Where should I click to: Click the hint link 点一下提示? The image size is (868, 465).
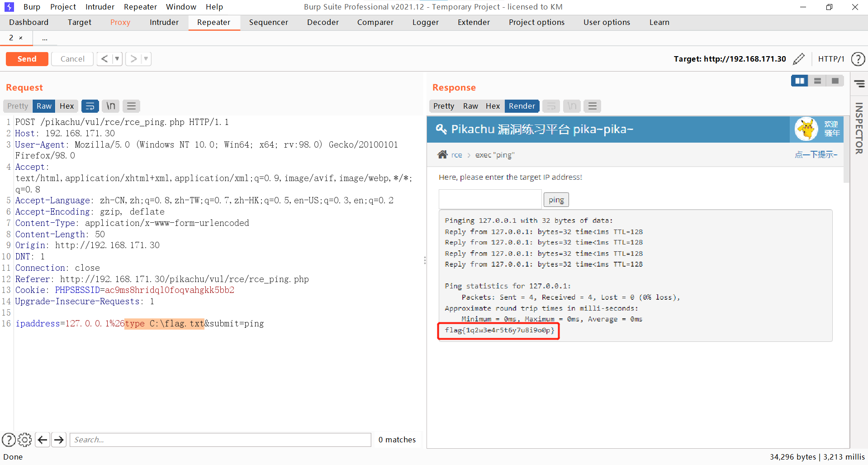[816, 155]
